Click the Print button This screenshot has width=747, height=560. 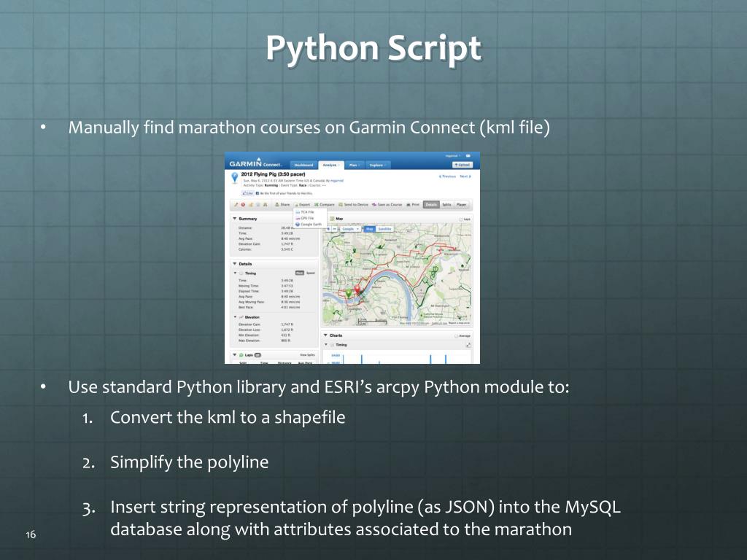coord(413,205)
